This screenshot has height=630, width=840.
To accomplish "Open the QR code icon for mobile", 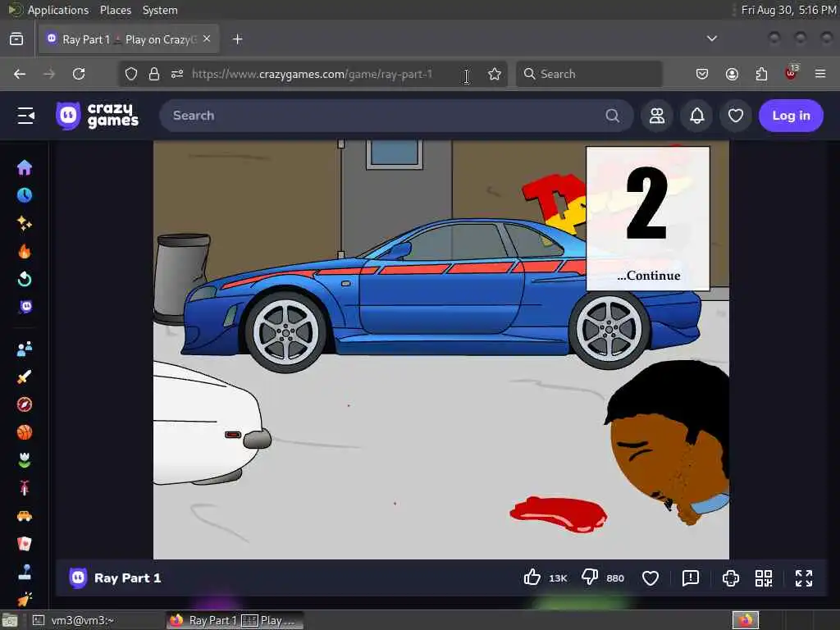I will pos(764,578).
